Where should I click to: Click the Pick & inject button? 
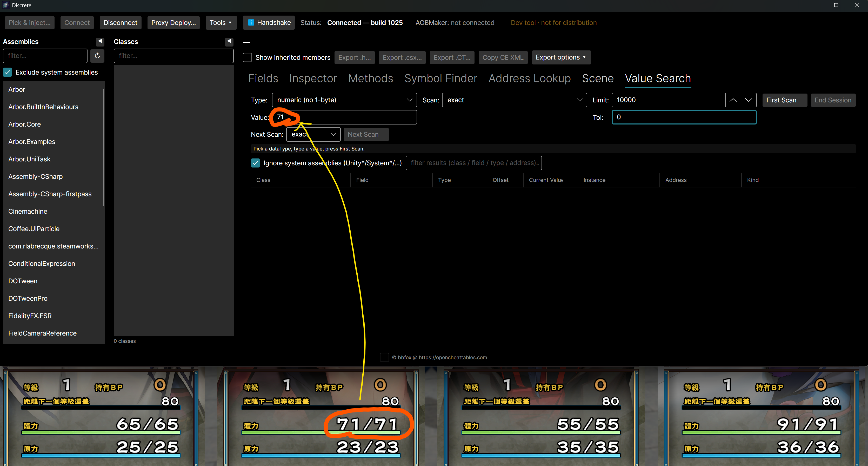point(30,23)
